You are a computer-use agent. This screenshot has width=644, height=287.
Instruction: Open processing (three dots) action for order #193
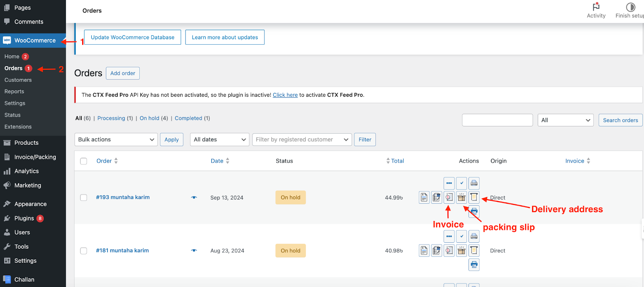point(449,183)
